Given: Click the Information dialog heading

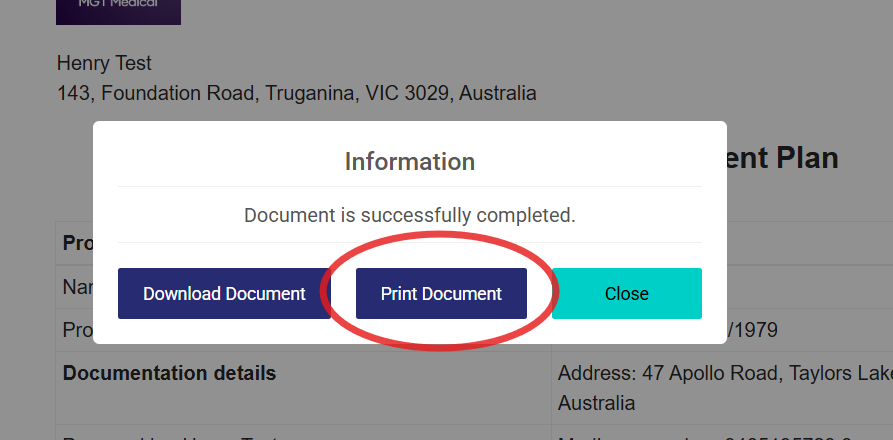Looking at the screenshot, I should tap(409, 161).
